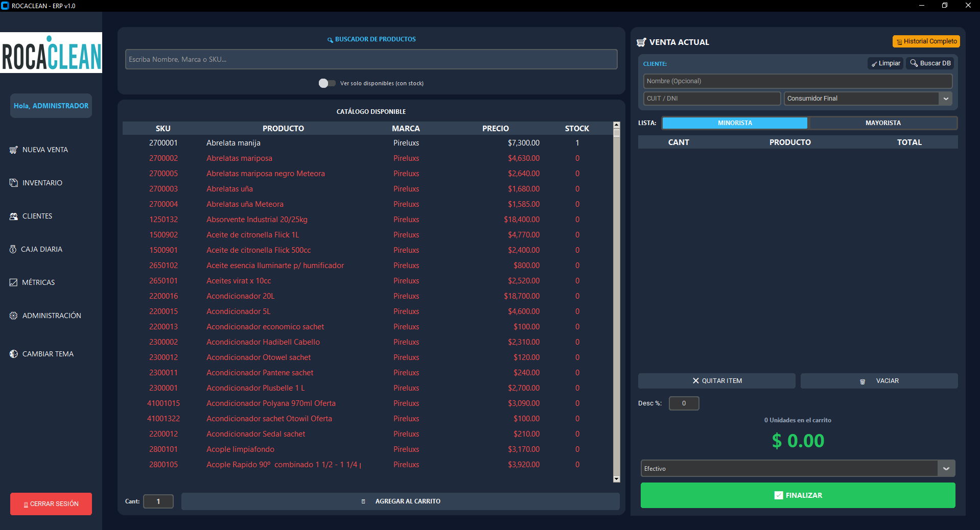Click the Cant quantity field
The width and height of the screenshot is (980, 530).
[158, 501]
